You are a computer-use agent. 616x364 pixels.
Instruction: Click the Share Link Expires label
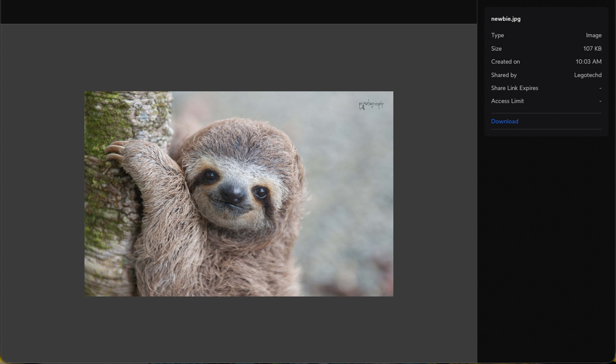pos(514,88)
